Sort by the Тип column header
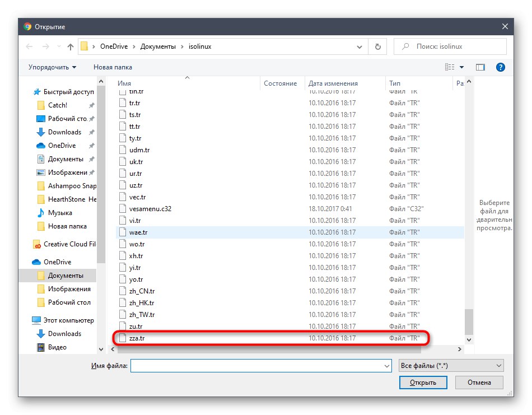Viewport: 532px width, 415px height. point(395,83)
